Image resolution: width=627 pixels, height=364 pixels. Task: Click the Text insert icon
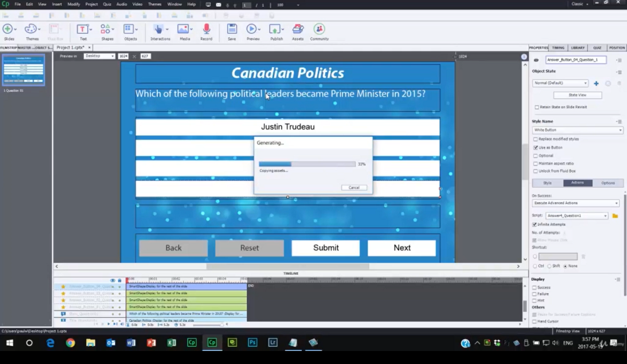[x=83, y=29]
